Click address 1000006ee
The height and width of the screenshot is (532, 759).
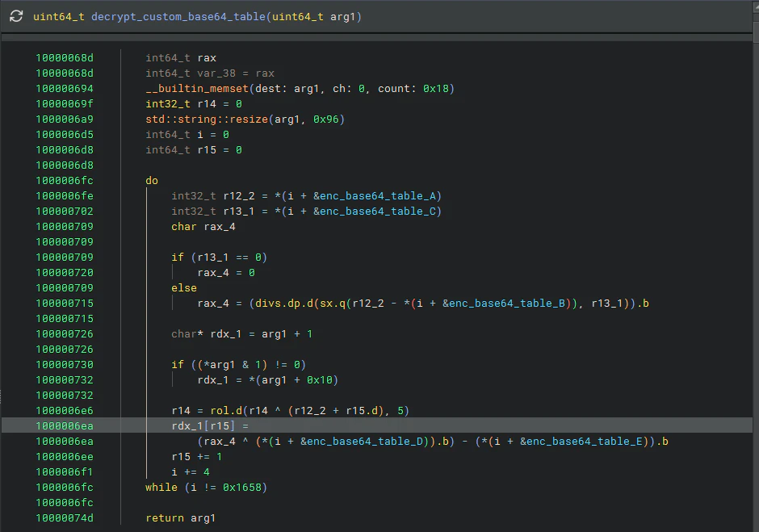pyautogui.click(x=65, y=456)
